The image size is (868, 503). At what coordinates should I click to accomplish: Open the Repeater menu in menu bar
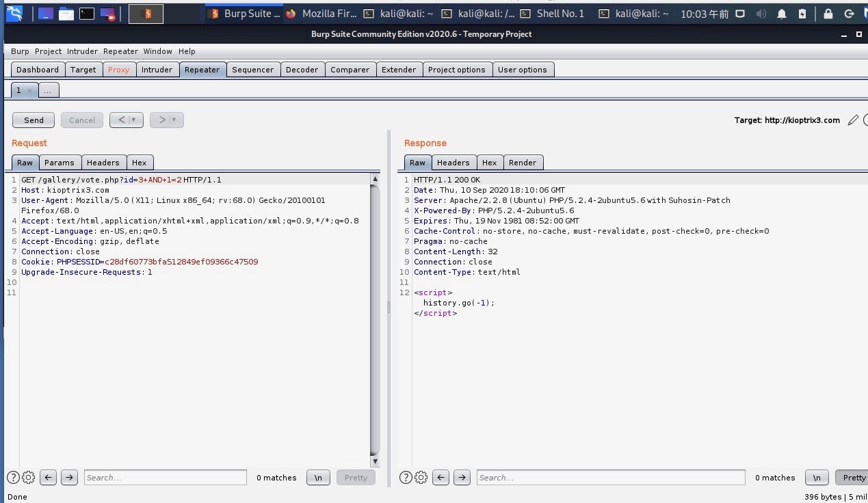(121, 51)
